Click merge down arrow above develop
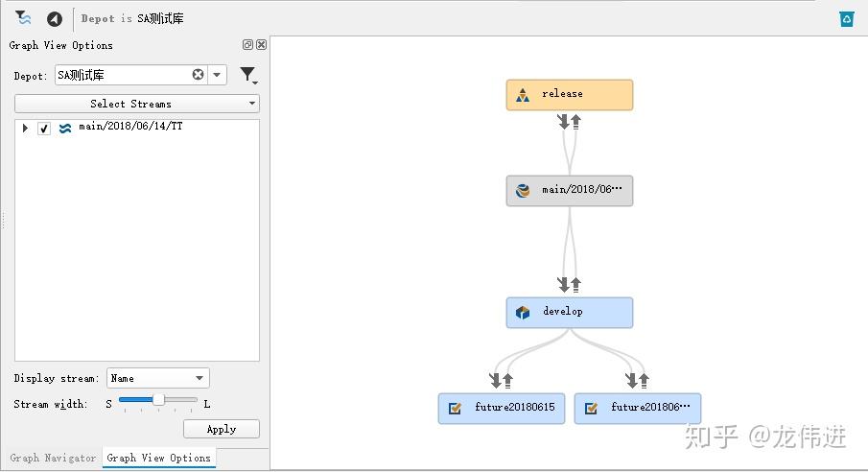 [x=563, y=284]
